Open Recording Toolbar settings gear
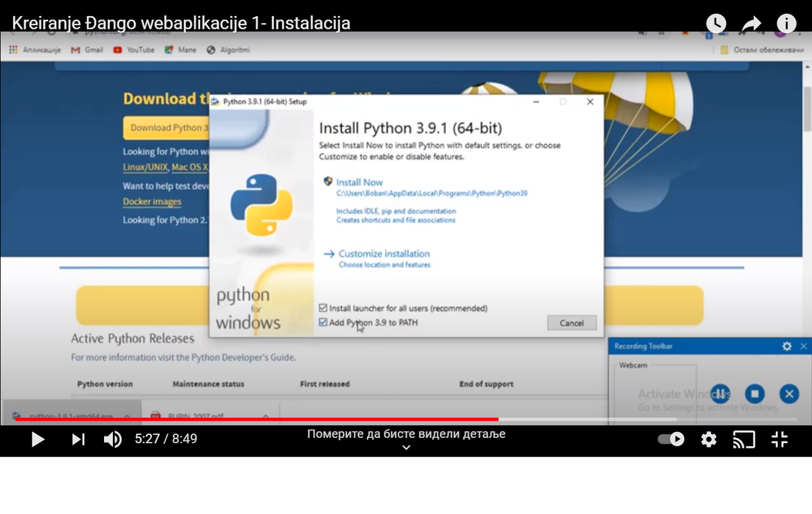The width and height of the screenshot is (812, 514). (x=787, y=346)
